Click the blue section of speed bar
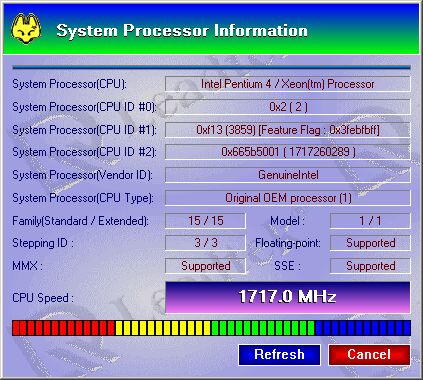 coord(363,328)
